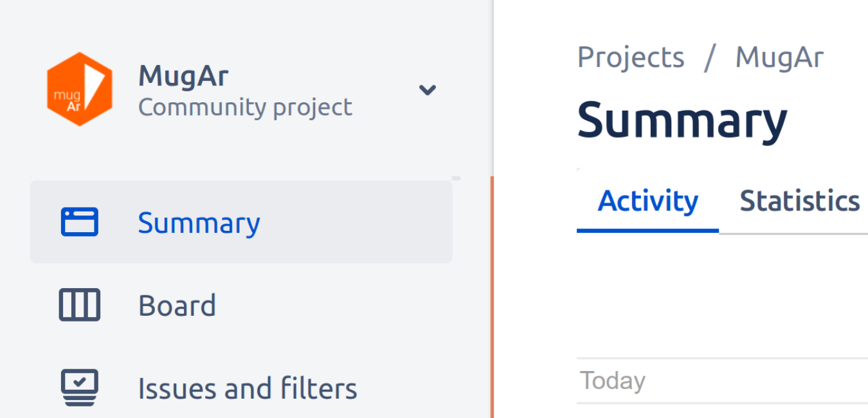Click the Issues and filters monitor icon
This screenshot has height=418, width=868.
click(80, 388)
